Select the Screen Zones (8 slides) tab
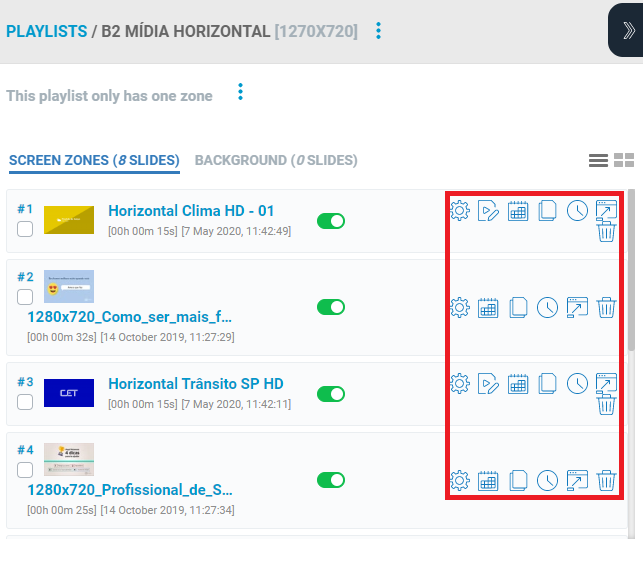The image size is (643, 570). pos(94,160)
